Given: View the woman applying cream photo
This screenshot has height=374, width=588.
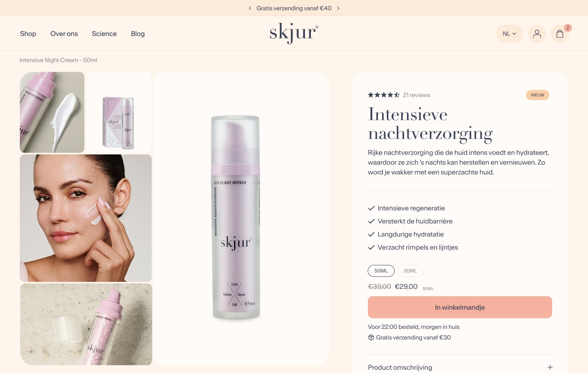Looking at the screenshot, I should tap(86, 218).
